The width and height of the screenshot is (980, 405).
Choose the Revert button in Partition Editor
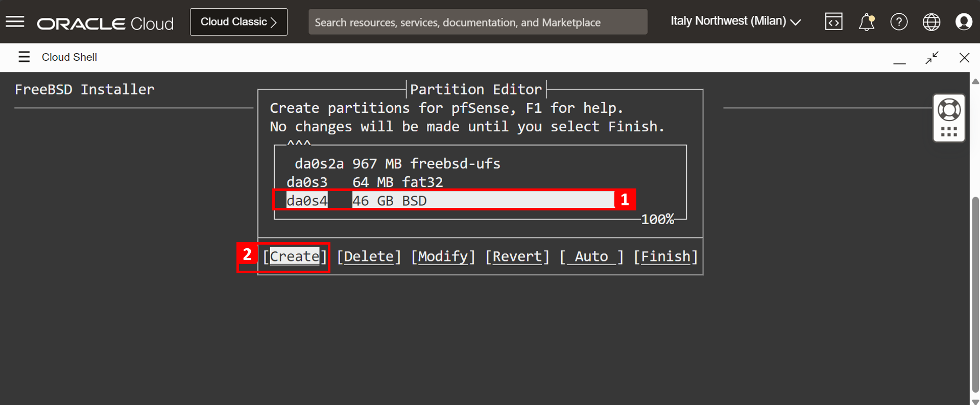click(517, 256)
